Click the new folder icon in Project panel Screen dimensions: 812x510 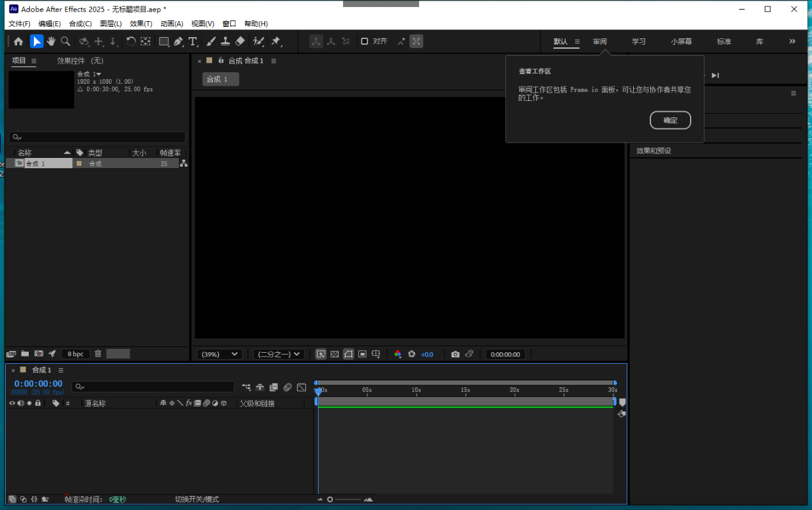tap(25, 353)
